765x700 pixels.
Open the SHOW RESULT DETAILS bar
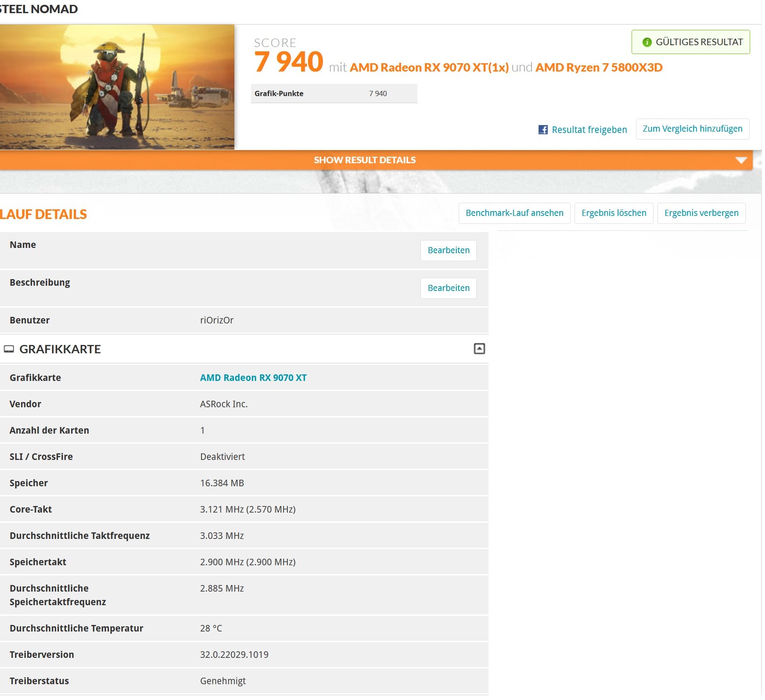tap(376, 160)
